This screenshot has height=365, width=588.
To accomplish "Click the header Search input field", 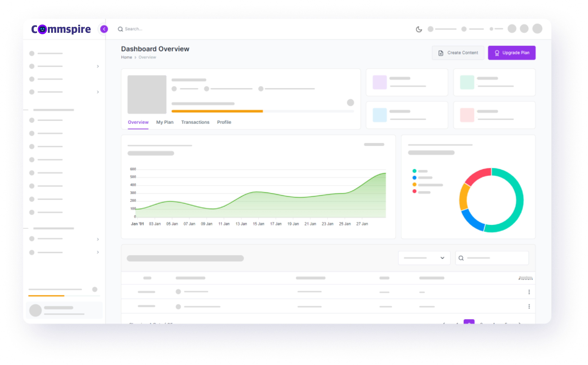I will [133, 29].
